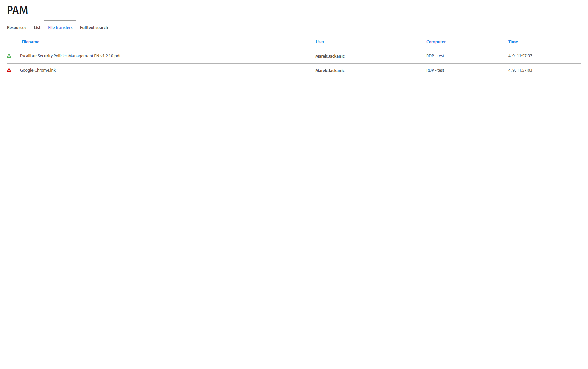The height and width of the screenshot is (369, 588).
Task: Click RDP - test computer in Chrome.lnk row
Action: point(435,70)
